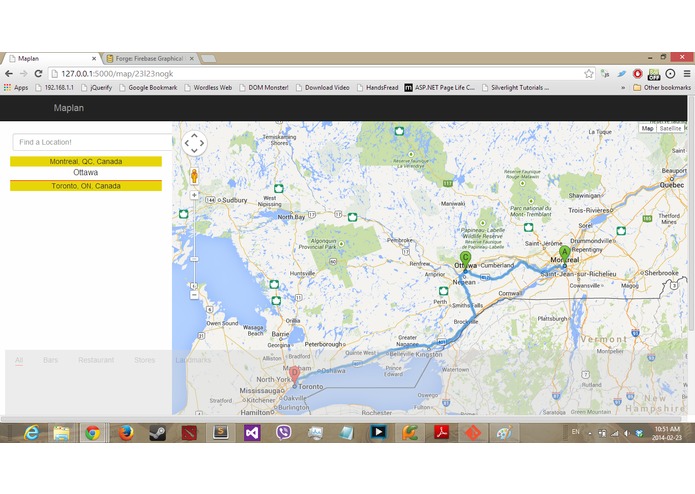695x494 pixels.
Task: Open Viber from the taskbar
Action: [284, 432]
